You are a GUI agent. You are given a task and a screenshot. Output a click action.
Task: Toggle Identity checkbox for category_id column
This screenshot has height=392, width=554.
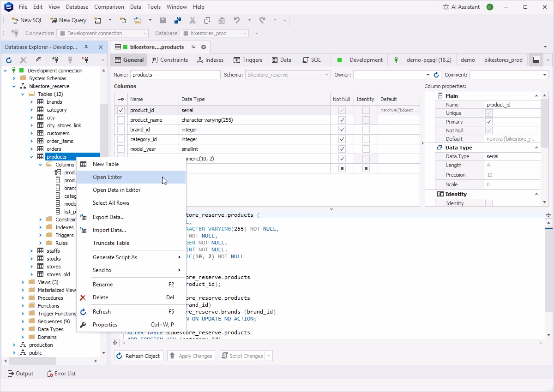click(x=366, y=139)
